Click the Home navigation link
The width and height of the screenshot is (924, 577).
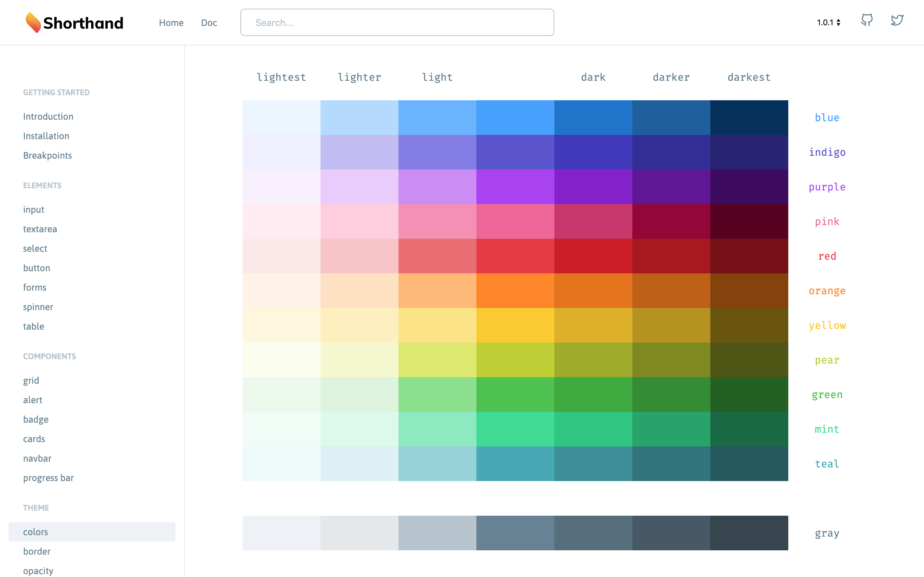click(171, 22)
